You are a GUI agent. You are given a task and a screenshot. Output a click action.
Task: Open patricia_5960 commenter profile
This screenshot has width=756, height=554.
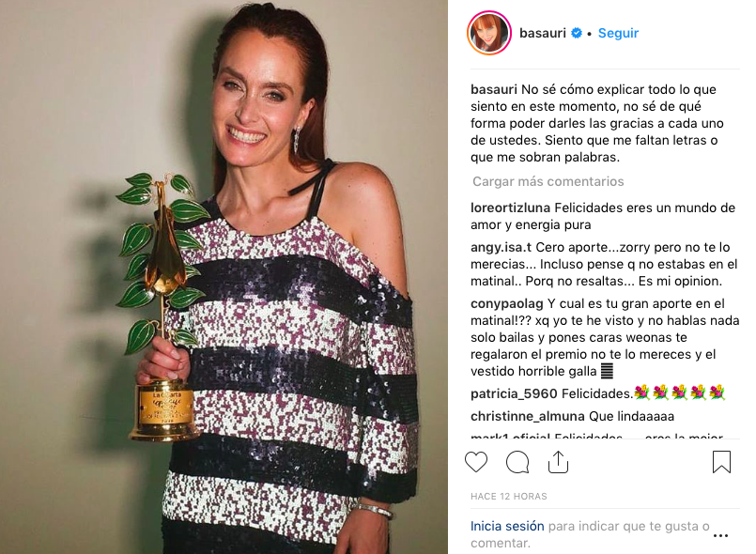(x=514, y=394)
